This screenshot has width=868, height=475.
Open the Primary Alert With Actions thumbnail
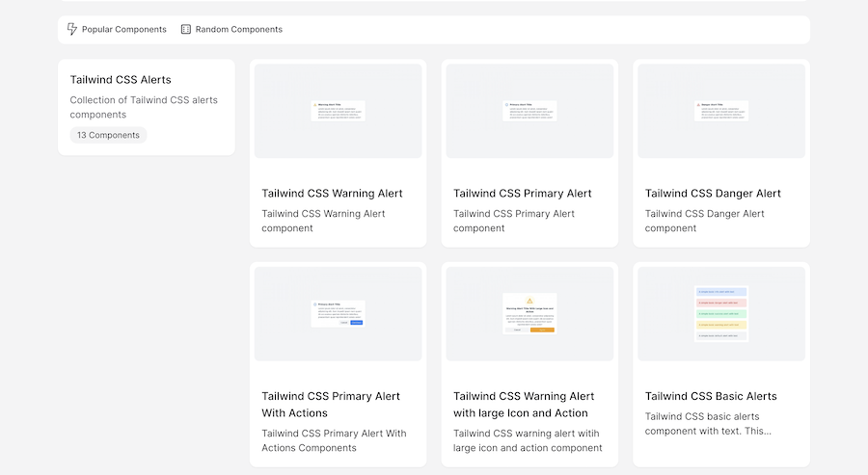[339, 314]
